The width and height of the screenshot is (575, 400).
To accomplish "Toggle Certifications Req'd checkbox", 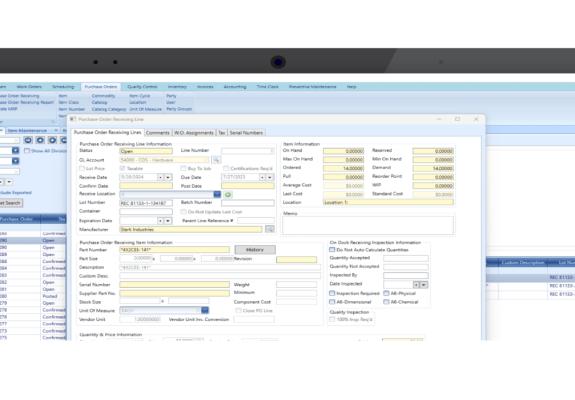I will coord(226,168).
